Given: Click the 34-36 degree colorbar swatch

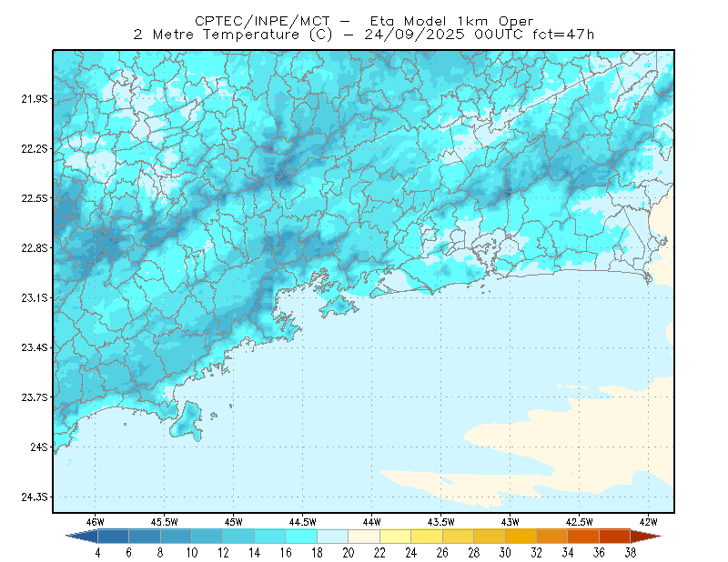Looking at the screenshot, I should click(x=583, y=537).
